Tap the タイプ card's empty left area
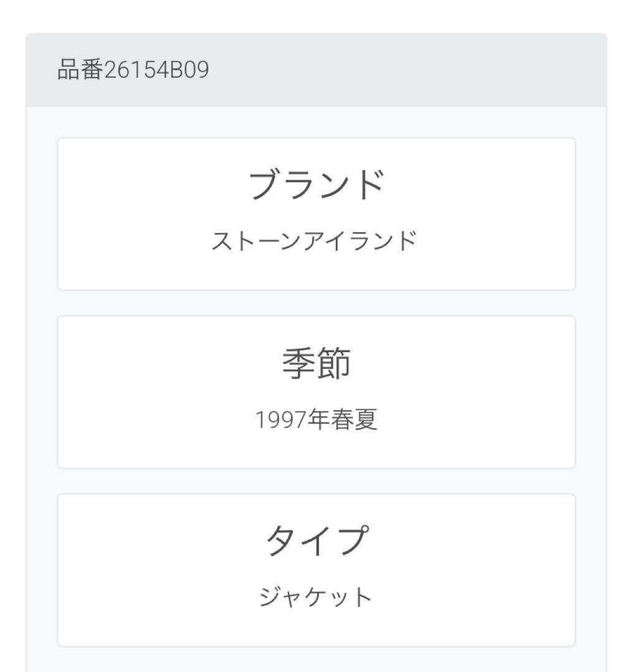The width and height of the screenshot is (633, 672). (x=124, y=570)
